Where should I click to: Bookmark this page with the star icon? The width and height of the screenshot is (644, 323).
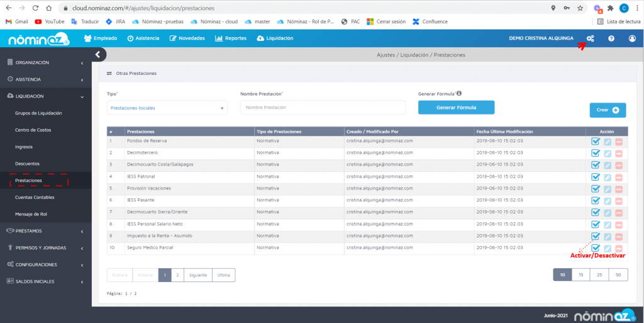(x=580, y=8)
